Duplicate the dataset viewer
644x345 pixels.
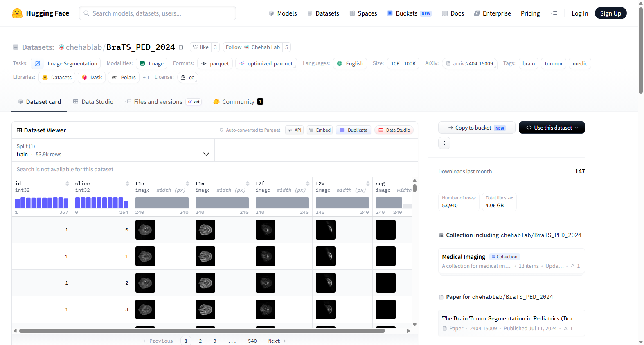(354, 130)
